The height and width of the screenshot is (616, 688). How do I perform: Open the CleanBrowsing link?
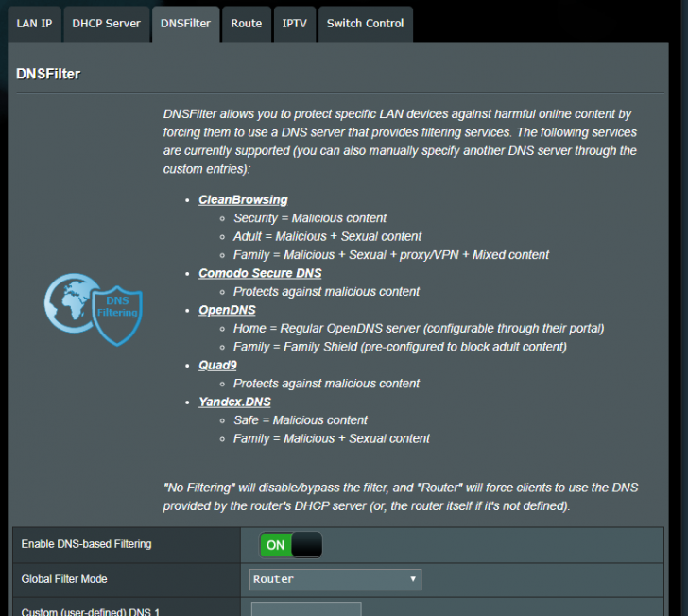coord(243,199)
